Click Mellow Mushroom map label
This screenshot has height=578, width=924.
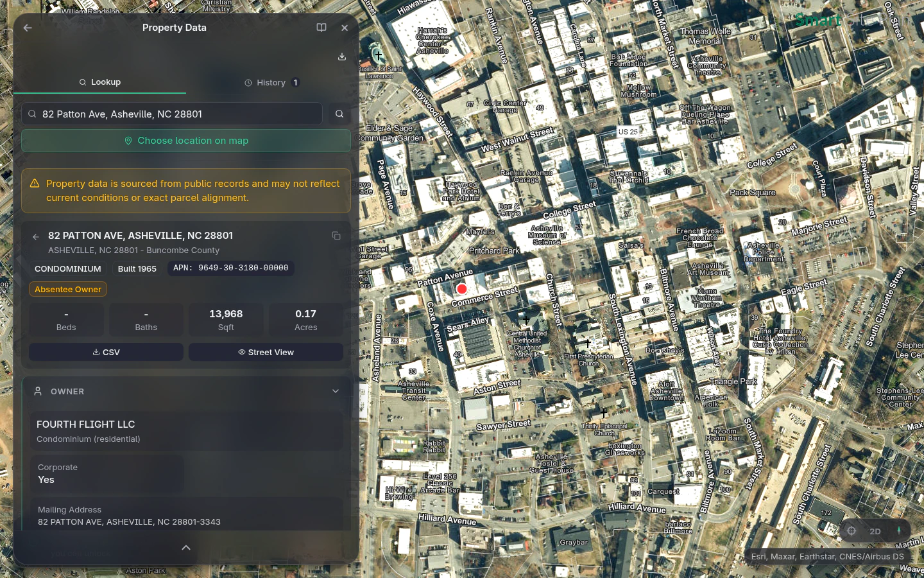click(x=639, y=91)
